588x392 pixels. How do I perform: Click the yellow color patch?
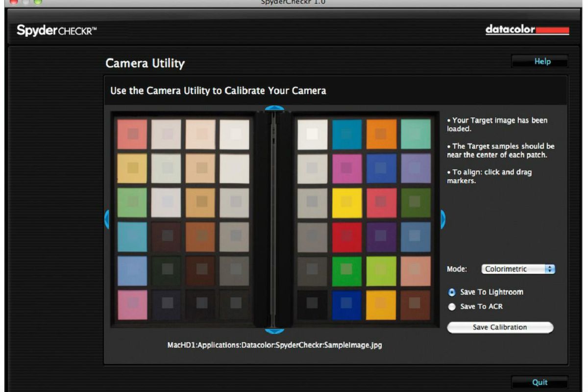pos(347,203)
